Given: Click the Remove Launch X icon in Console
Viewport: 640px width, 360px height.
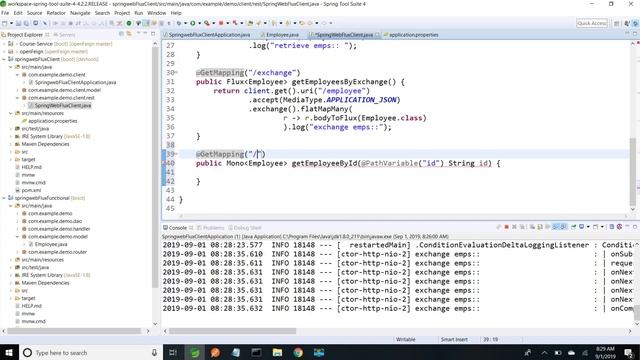Looking at the screenshot, I should tap(514, 227).
